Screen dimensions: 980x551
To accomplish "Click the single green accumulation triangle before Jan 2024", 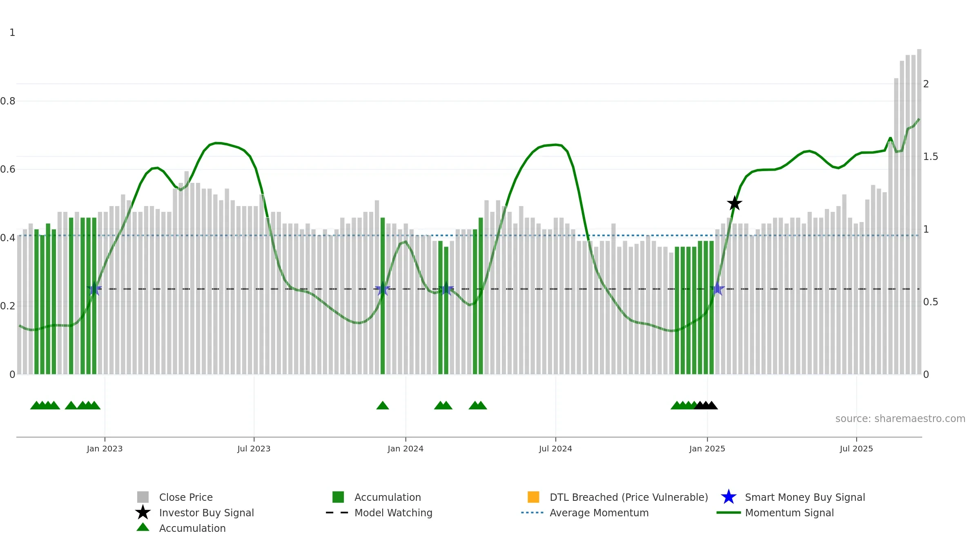I will (x=383, y=405).
